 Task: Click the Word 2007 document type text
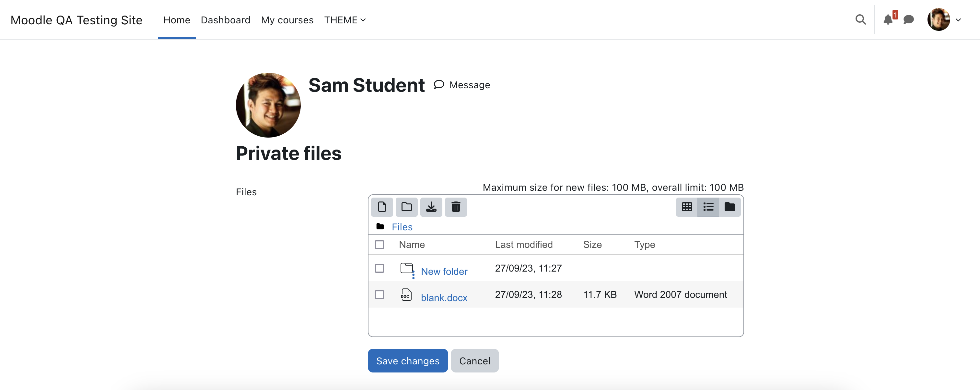pos(680,294)
